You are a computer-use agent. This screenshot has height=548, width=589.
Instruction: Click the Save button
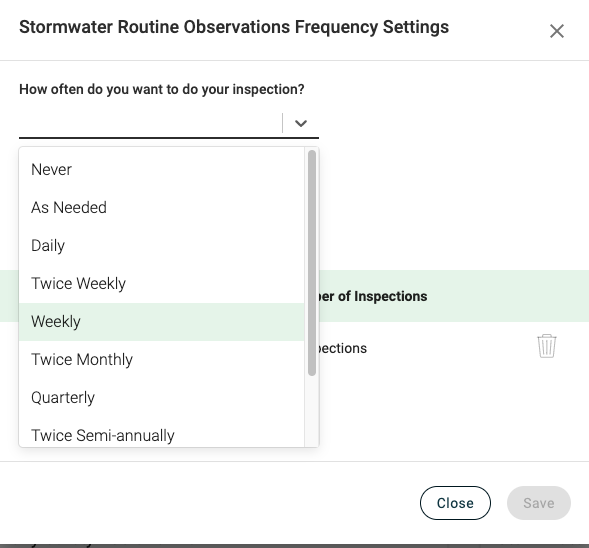point(539,503)
